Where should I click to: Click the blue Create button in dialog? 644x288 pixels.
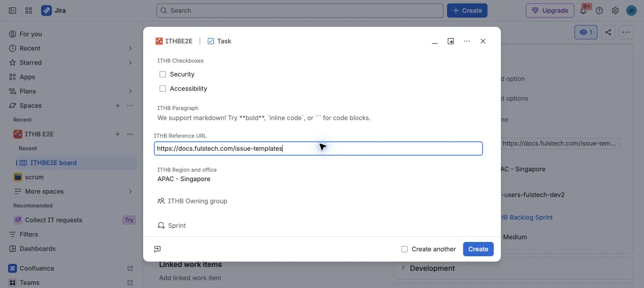478,249
